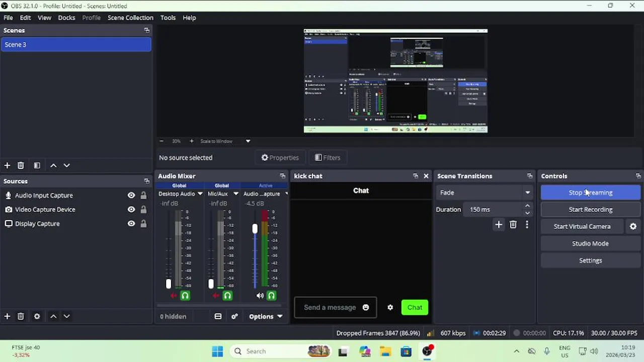Open Scale to Window preview dropdown
The height and width of the screenshot is (362, 644).
click(248, 141)
